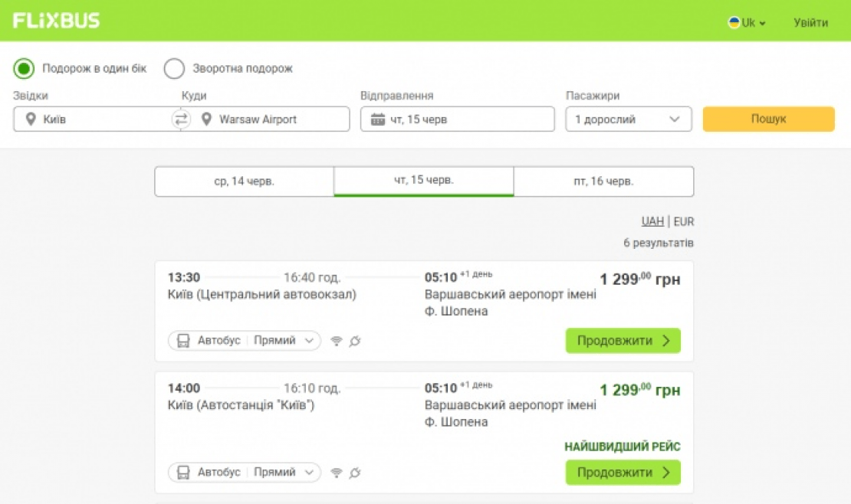Image resolution: width=851 pixels, height=504 pixels.
Task: Click Київ (Автостанція "Київ") station text
Action: tap(241, 405)
